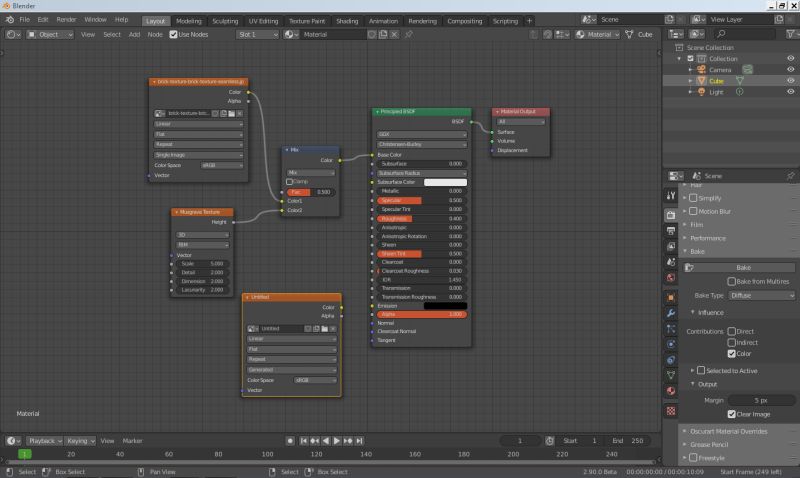Image resolution: width=800 pixels, height=478 pixels.
Task: Click the Blender logo menu icon
Action: tap(10, 20)
